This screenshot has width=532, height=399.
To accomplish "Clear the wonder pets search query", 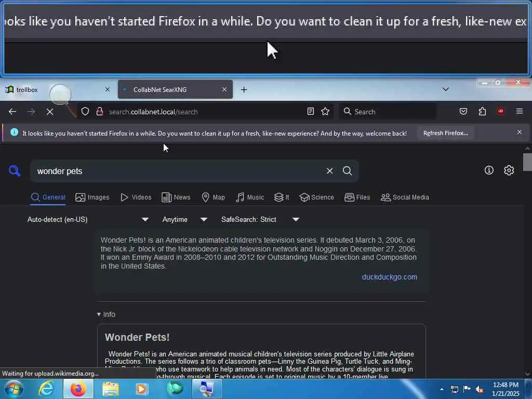I will (x=329, y=170).
